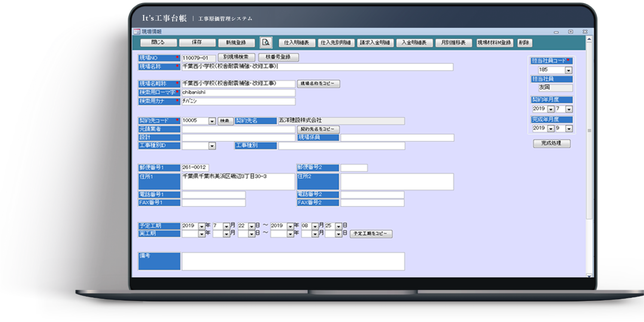Open the 月別推移表 report

click(x=453, y=43)
